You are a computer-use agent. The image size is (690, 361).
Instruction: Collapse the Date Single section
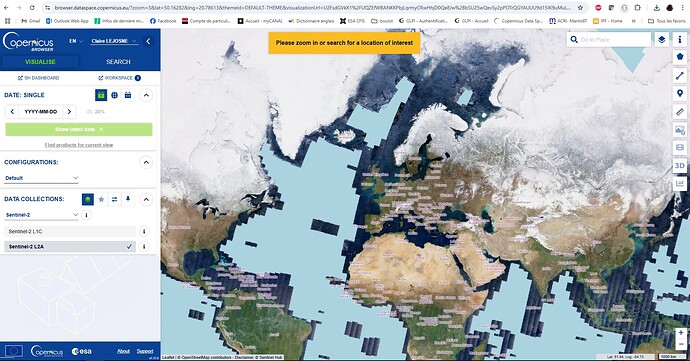coord(147,95)
